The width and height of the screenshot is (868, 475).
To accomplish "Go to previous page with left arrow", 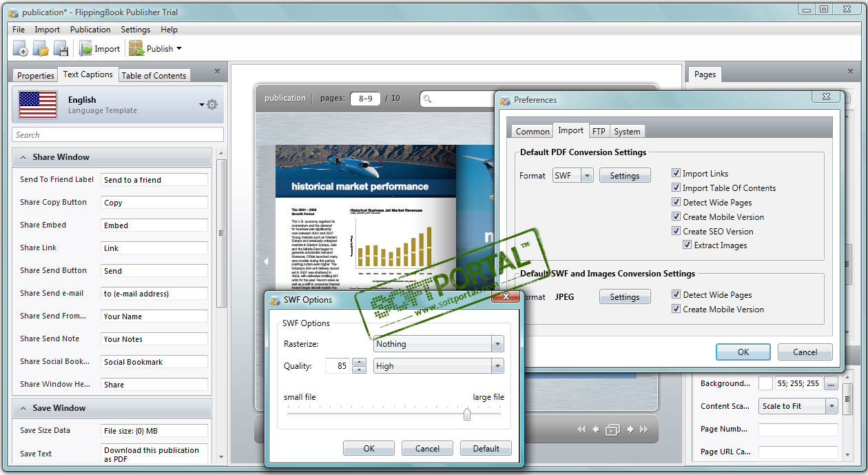I will 265,261.
